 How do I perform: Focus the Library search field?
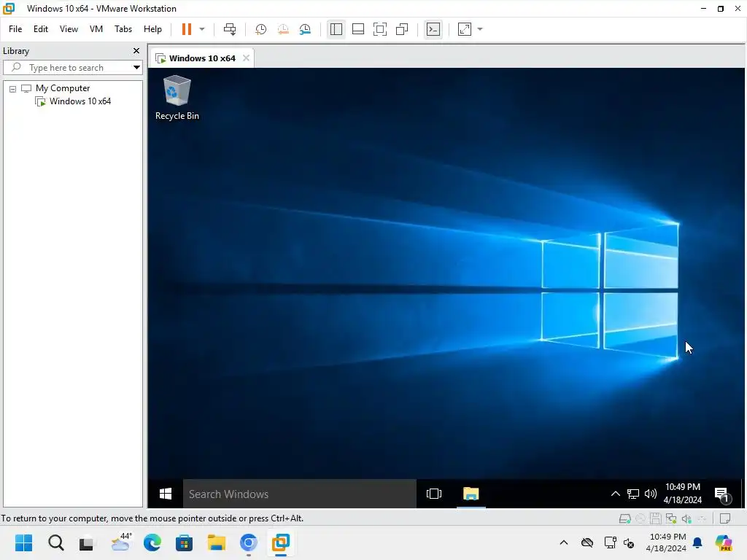pyautogui.click(x=71, y=68)
